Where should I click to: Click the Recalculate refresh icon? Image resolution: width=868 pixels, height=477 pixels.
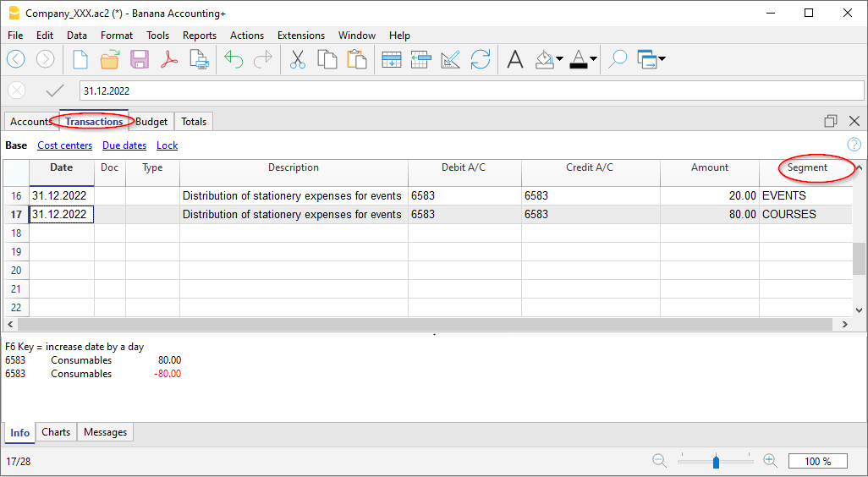(x=481, y=59)
